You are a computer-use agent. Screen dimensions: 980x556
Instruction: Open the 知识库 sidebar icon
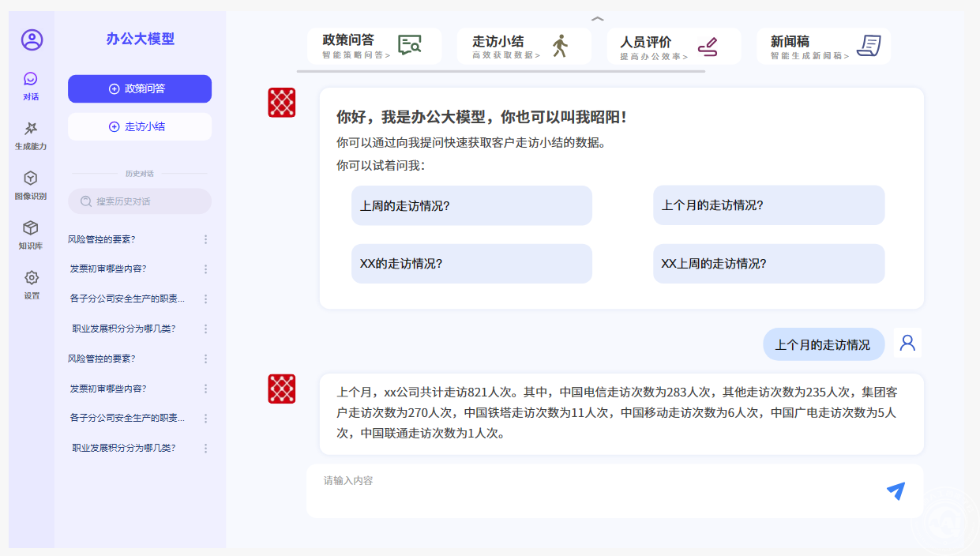click(x=31, y=228)
